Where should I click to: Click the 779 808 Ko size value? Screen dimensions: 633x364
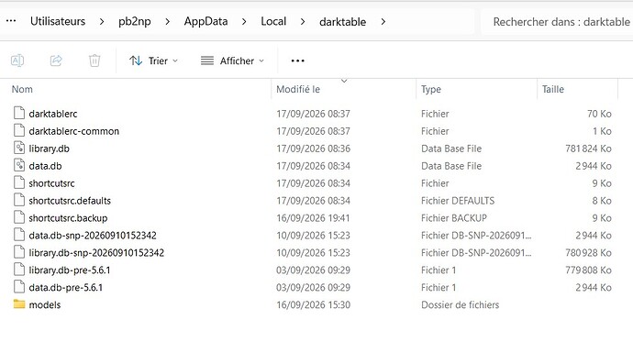click(588, 270)
